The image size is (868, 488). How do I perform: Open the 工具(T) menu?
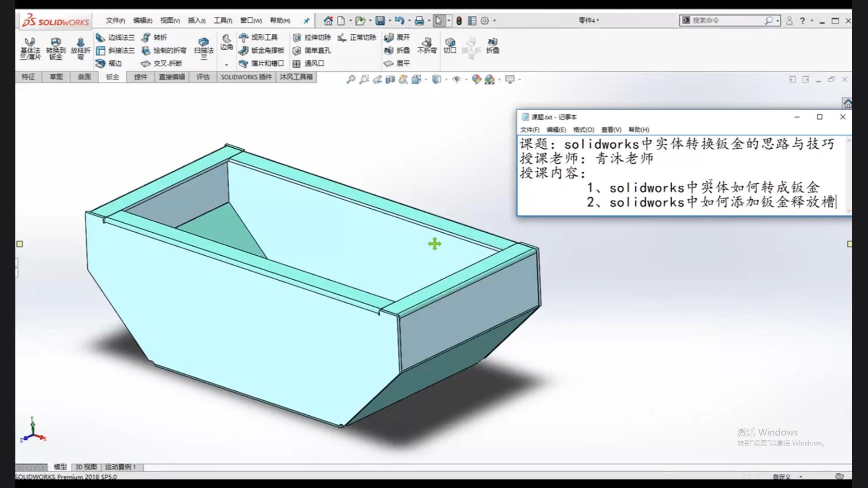pyautogui.click(x=223, y=21)
